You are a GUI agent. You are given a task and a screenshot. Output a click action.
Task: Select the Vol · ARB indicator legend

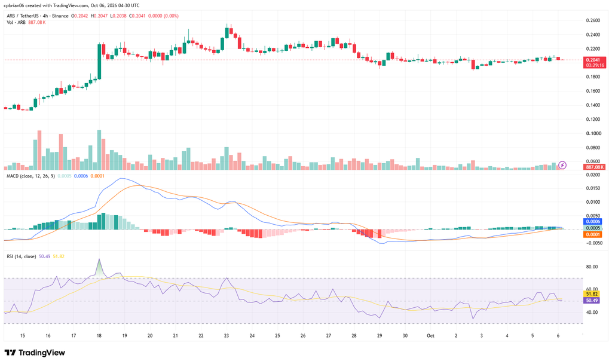coord(16,22)
